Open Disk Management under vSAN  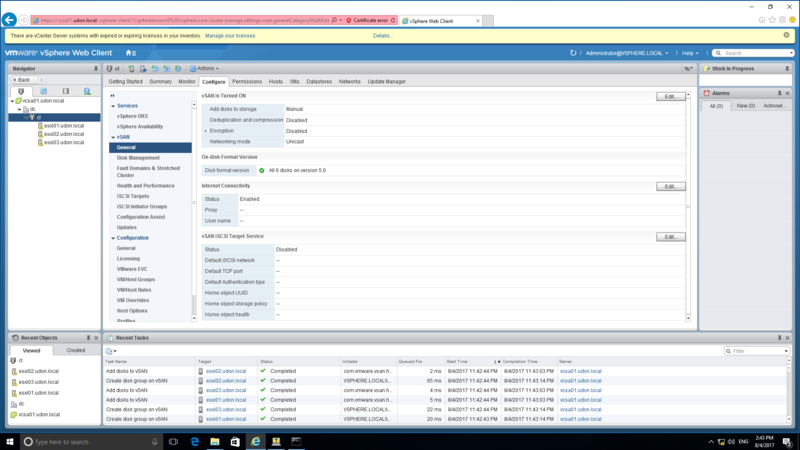point(138,158)
